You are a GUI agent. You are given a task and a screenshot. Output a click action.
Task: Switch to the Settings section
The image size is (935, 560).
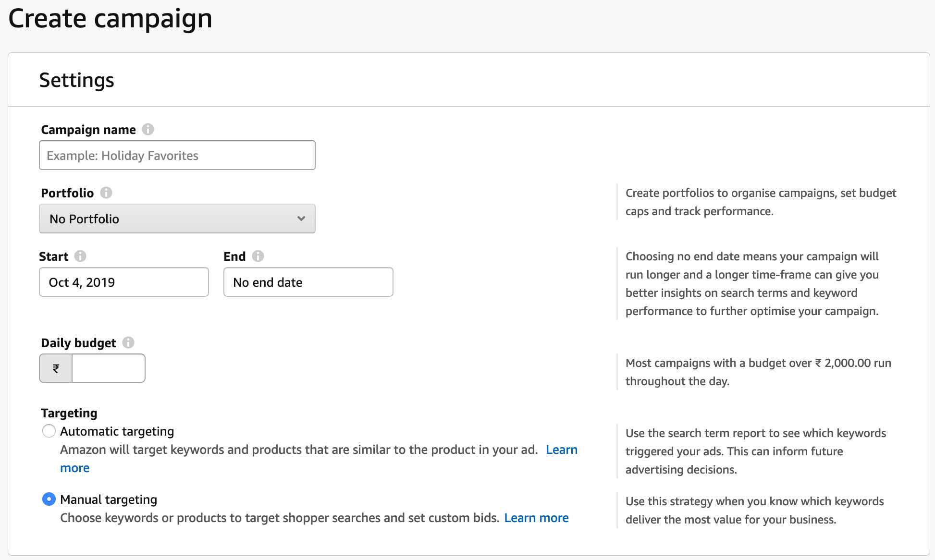(77, 80)
